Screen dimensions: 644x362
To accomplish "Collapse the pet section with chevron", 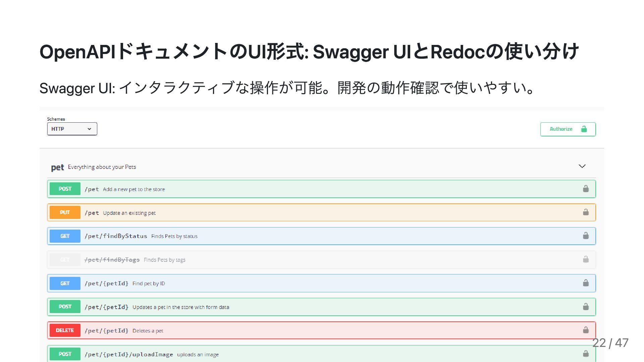I will 582,166.
